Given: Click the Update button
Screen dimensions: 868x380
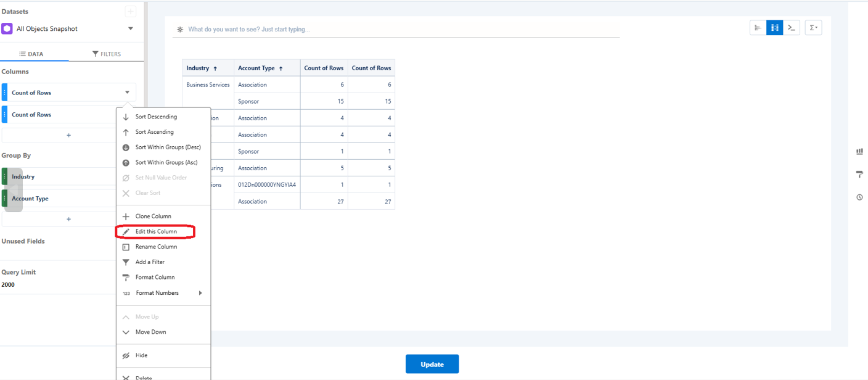Looking at the screenshot, I should (x=432, y=364).
